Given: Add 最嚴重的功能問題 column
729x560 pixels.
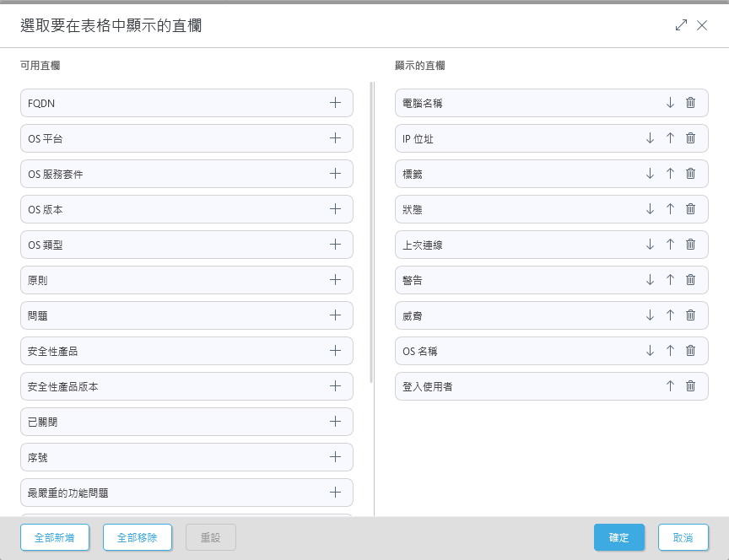Looking at the screenshot, I should click(335, 493).
